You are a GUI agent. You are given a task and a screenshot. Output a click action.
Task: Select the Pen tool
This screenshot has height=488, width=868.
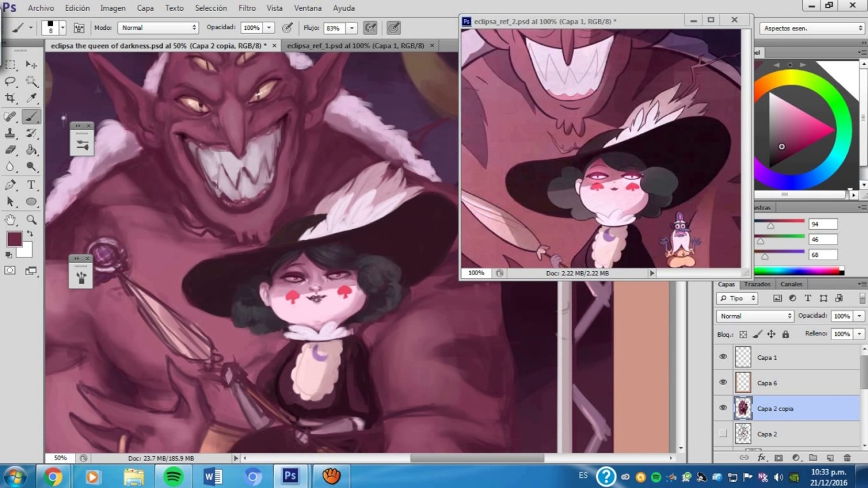[11, 185]
